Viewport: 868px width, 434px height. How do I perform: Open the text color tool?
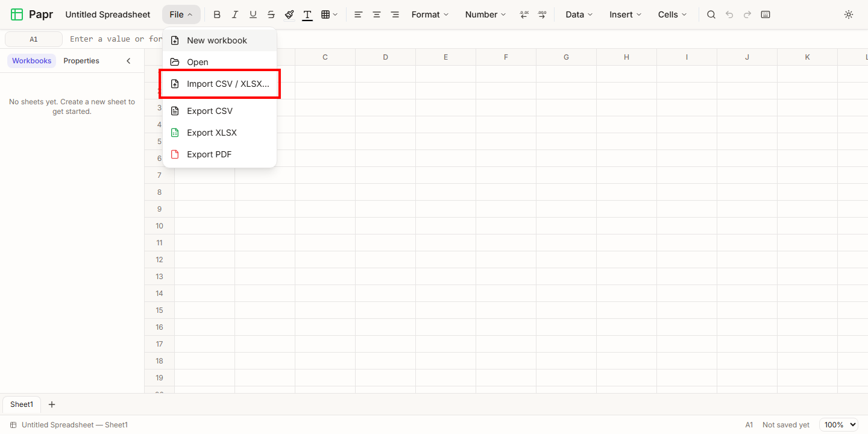pyautogui.click(x=307, y=14)
